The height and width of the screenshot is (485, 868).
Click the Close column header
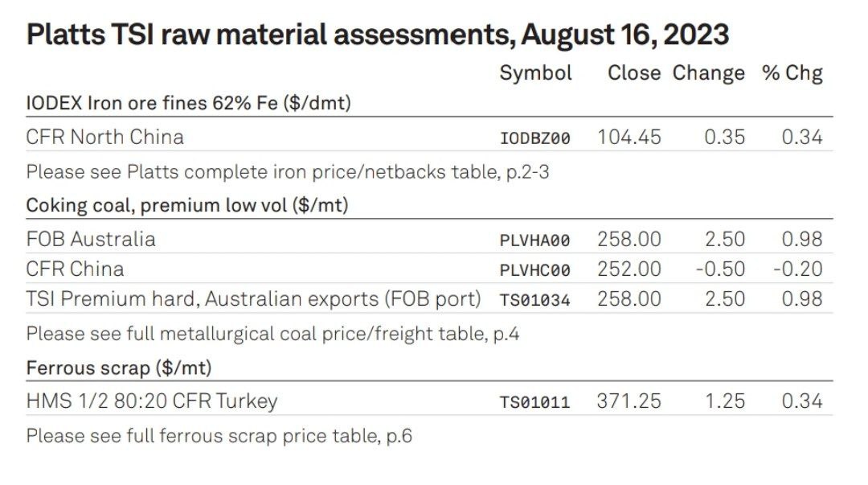633,73
